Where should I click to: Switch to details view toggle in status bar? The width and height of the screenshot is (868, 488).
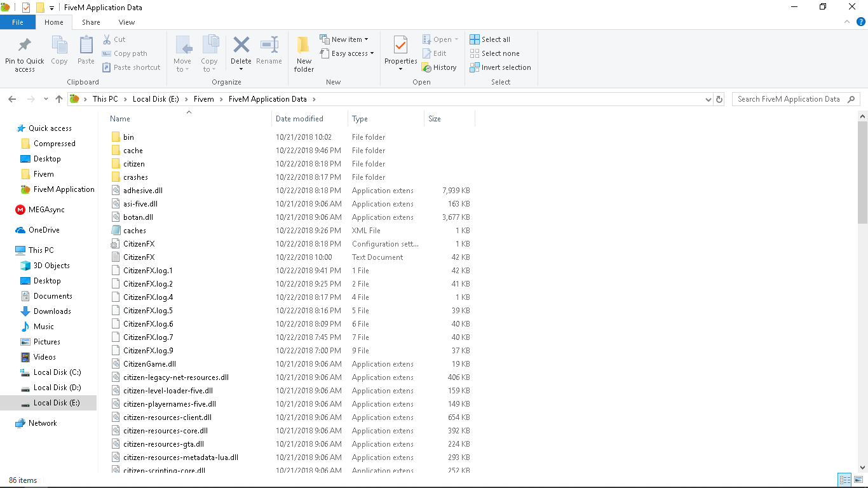coord(844,480)
